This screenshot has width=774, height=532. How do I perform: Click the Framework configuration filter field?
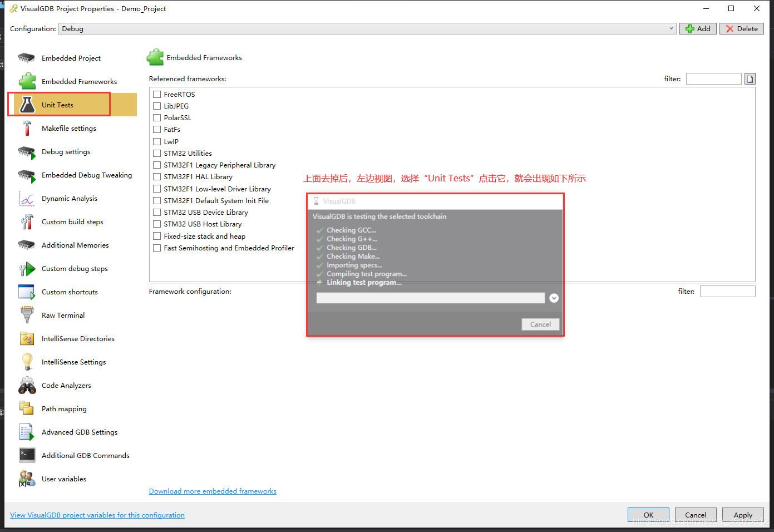(x=728, y=291)
